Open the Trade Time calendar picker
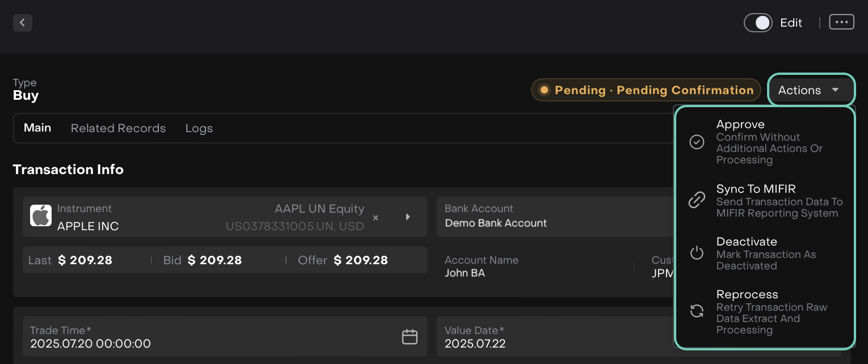Viewport: 868px width, 364px height. pyautogui.click(x=410, y=337)
